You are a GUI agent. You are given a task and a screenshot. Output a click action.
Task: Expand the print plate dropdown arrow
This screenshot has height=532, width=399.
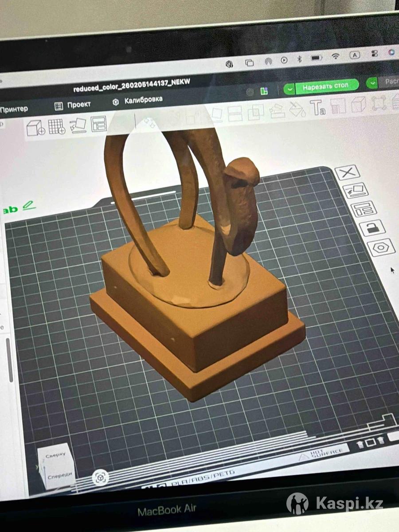372,83
